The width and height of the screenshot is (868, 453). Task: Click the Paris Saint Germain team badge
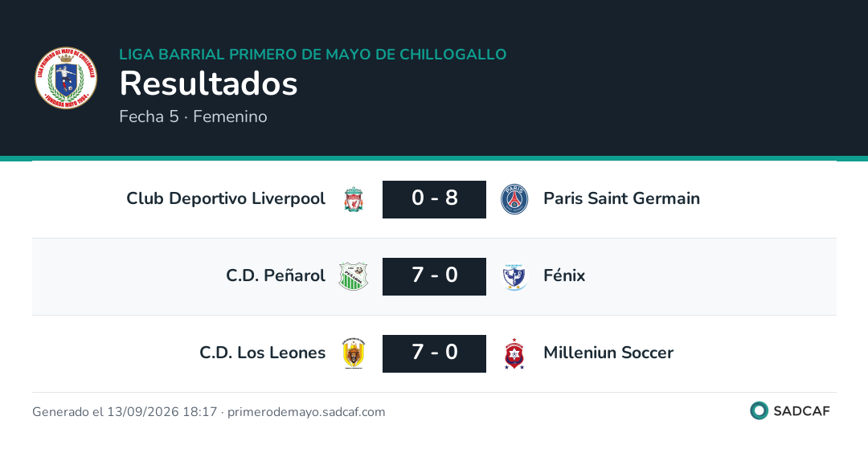(x=514, y=199)
